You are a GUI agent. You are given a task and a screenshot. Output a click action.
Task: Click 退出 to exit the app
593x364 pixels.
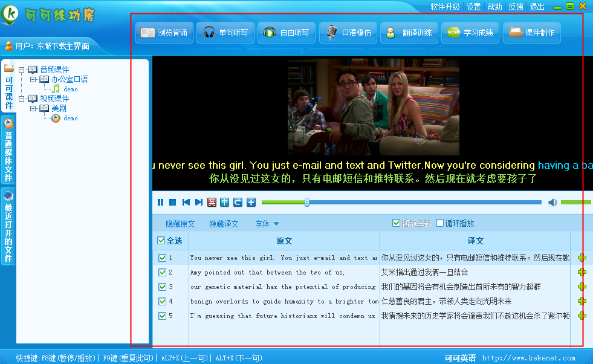coord(537,7)
